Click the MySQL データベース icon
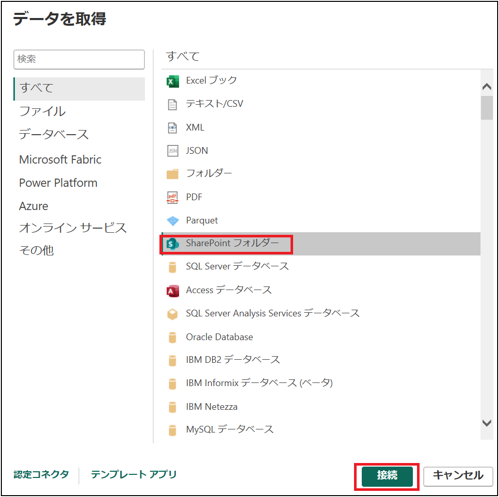Screen dimensions: 499x497 point(172,430)
